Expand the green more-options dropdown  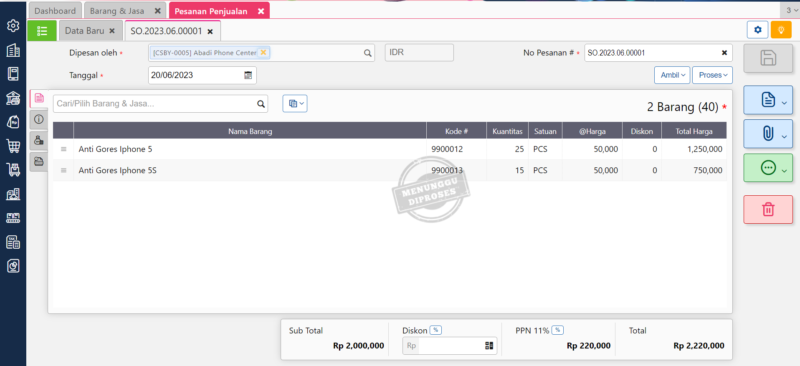(x=768, y=168)
